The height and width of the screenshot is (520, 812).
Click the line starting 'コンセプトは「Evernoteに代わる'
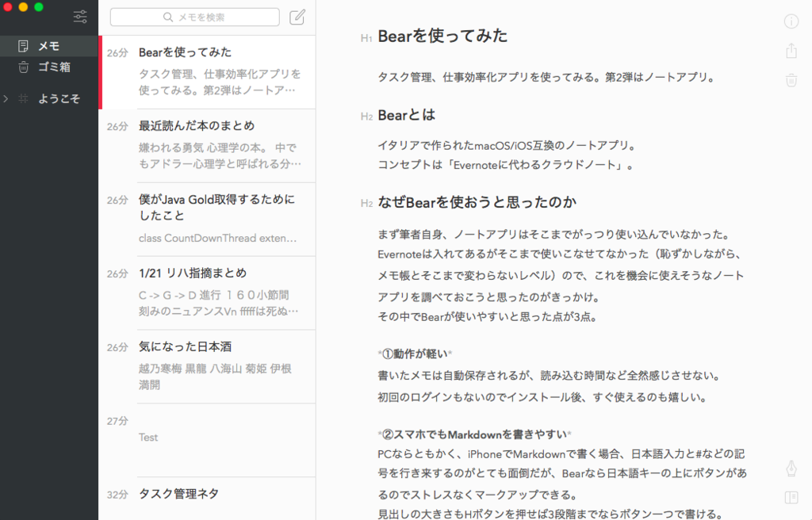tap(505, 165)
